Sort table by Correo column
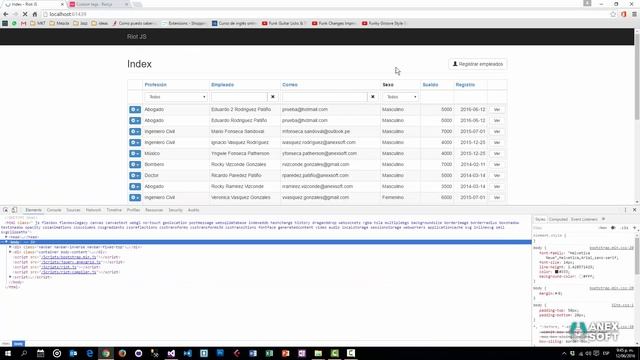 [290, 85]
